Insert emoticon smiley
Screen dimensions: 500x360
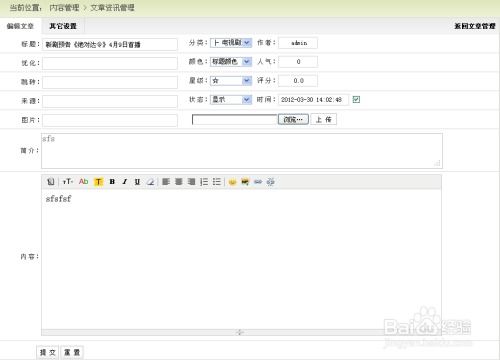click(232, 182)
